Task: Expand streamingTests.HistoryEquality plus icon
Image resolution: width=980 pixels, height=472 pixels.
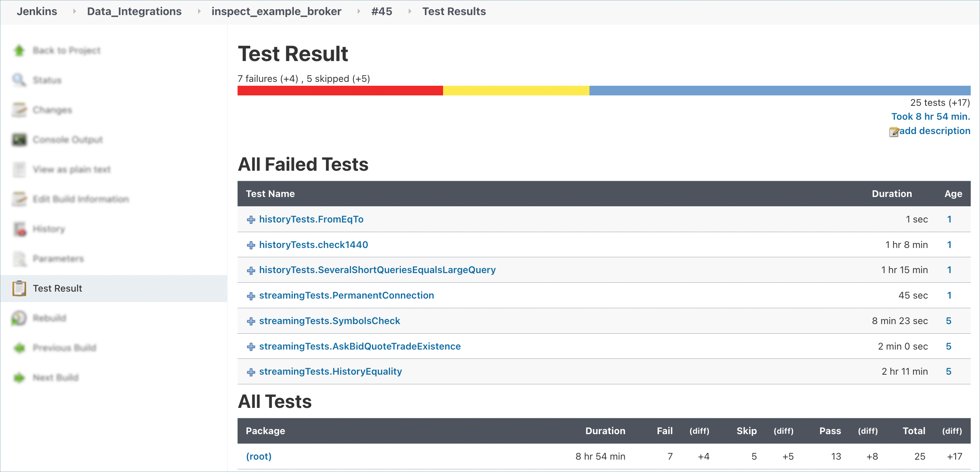Action: [251, 372]
